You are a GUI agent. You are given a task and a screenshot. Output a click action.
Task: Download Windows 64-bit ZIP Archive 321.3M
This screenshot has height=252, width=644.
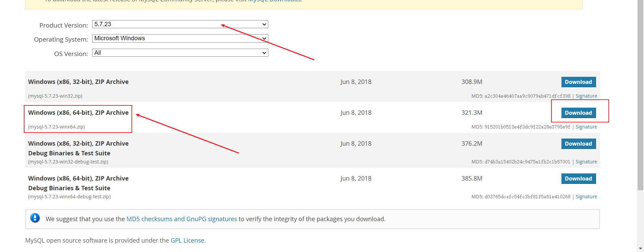pyautogui.click(x=579, y=113)
